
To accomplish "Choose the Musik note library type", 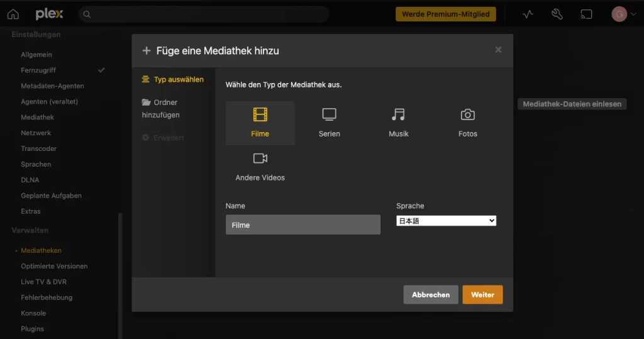I will coord(398,123).
